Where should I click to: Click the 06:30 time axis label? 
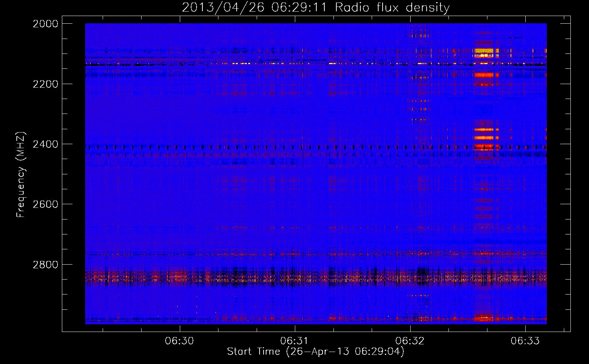point(179,341)
